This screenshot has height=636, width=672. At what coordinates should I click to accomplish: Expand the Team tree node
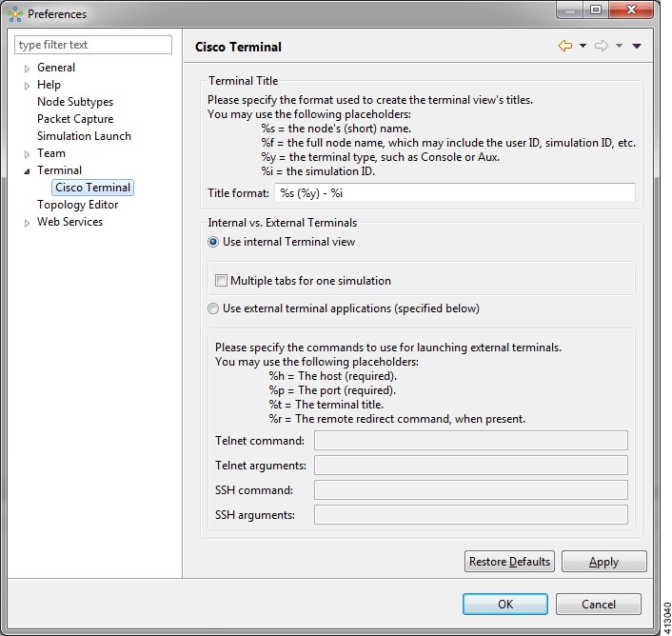(27, 154)
